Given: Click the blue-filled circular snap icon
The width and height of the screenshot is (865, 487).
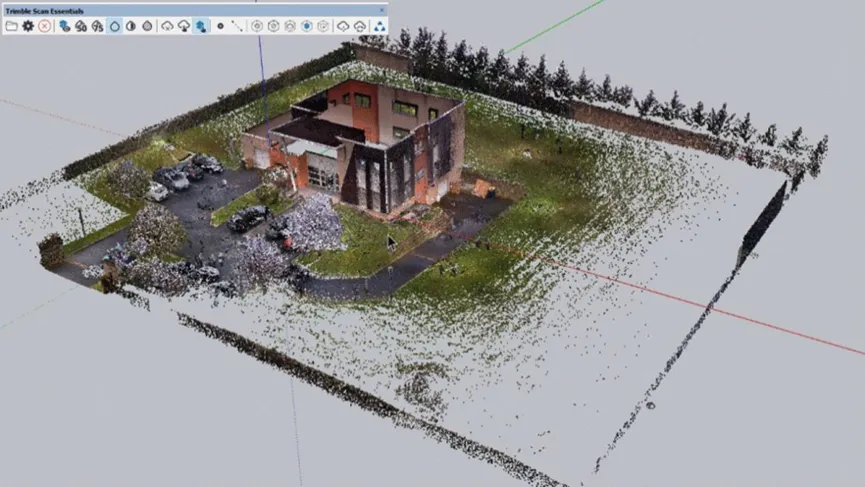Looking at the screenshot, I should click(x=307, y=26).
